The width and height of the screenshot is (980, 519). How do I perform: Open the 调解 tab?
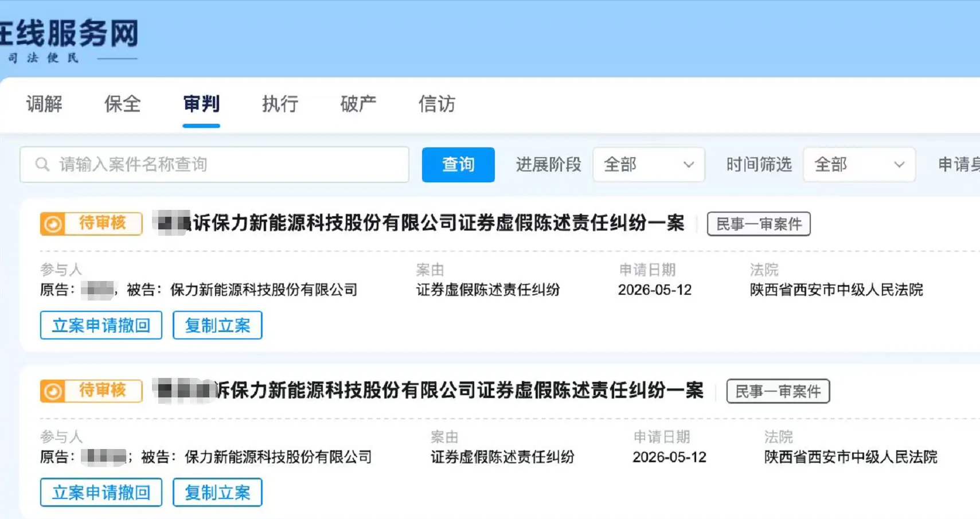click(x=44, y=104)
